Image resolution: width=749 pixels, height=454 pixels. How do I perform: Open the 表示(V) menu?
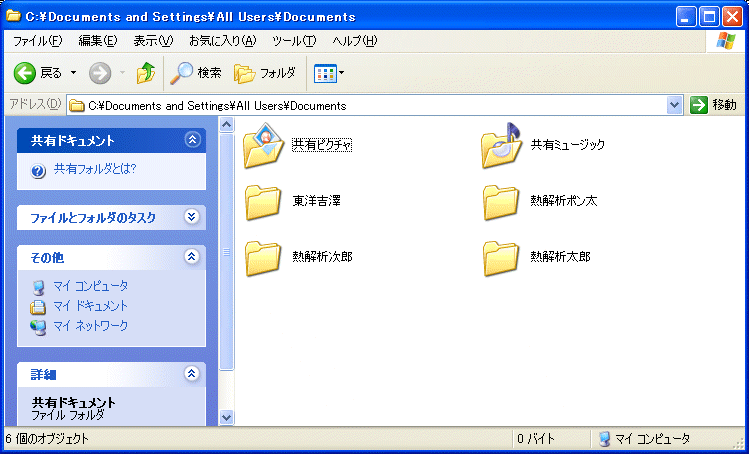(153, 41)
